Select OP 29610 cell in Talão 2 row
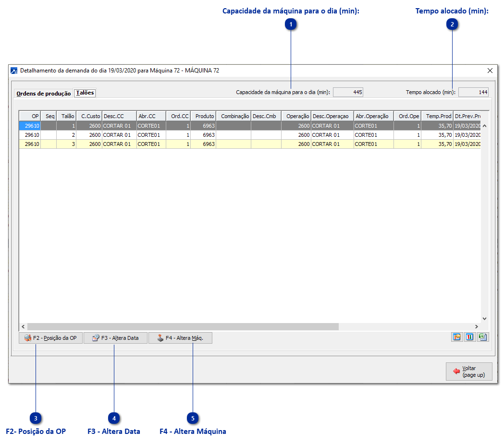Screen dimensions: 504x444 30,135
